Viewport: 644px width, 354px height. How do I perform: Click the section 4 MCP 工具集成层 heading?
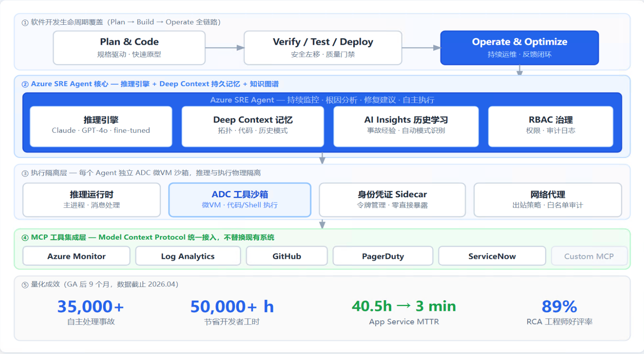point(148,237)
